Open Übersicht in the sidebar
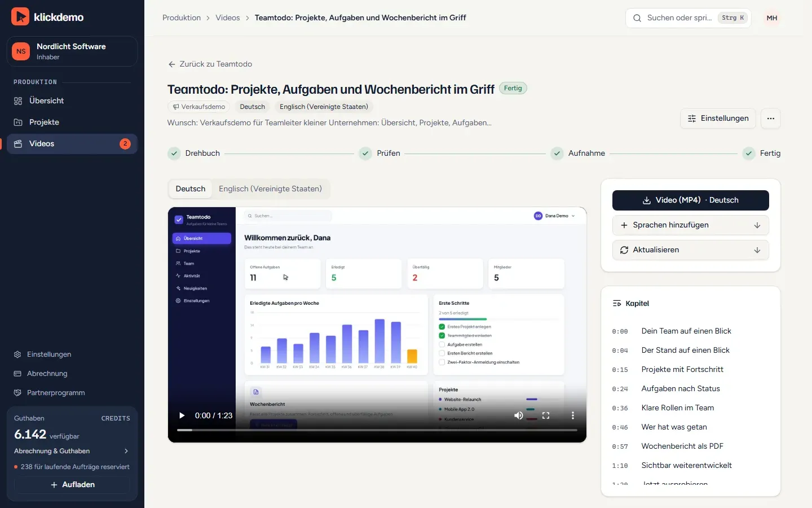Image resolution: width=812 pixels, height=508 pixels. coord(72,100)
